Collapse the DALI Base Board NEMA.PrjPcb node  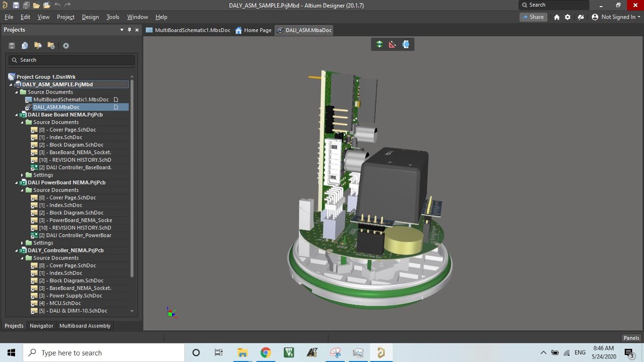[16, 115]
